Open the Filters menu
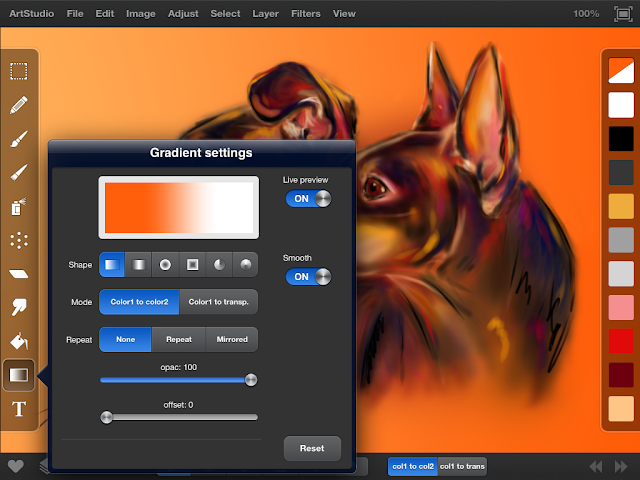This screenshot has width=640, height=480. pyautogui.click(x=306, y=14)
